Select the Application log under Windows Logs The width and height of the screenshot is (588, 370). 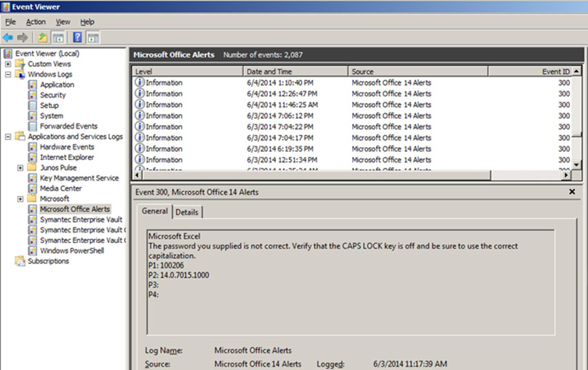pos(57,85)
